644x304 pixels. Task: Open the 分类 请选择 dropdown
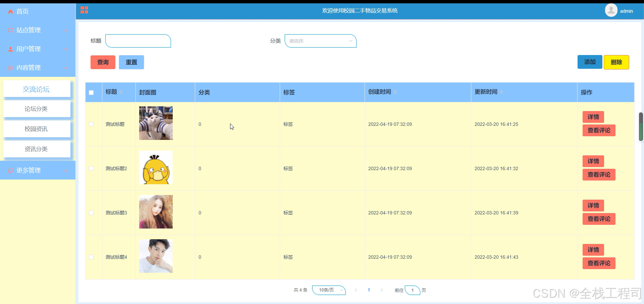(x=320, y=41)
